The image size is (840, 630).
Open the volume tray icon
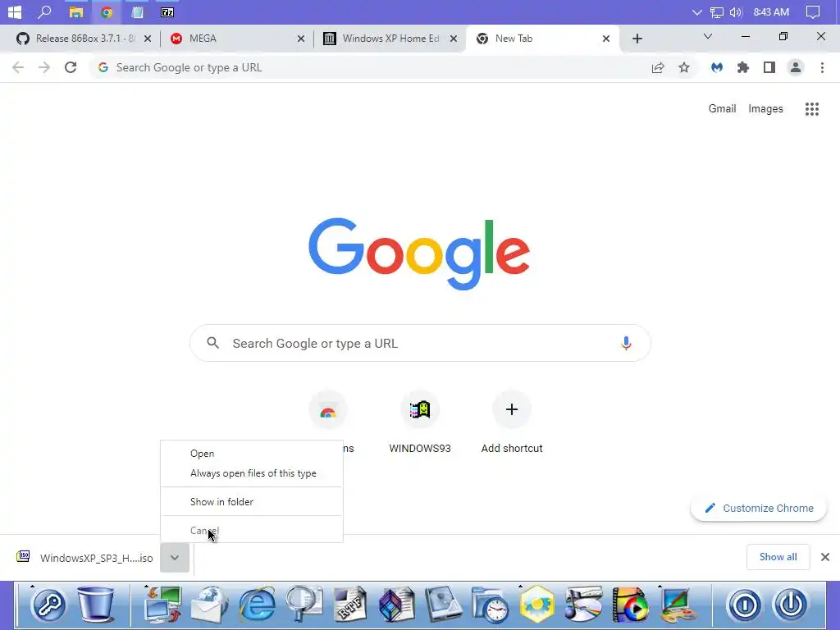click(x=736, y=12)
